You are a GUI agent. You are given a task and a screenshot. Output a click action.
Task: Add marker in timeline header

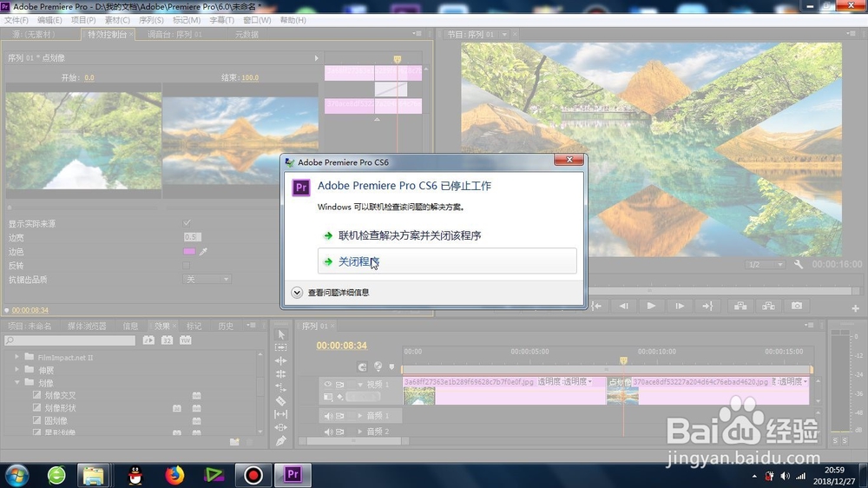tap(391, 366)
